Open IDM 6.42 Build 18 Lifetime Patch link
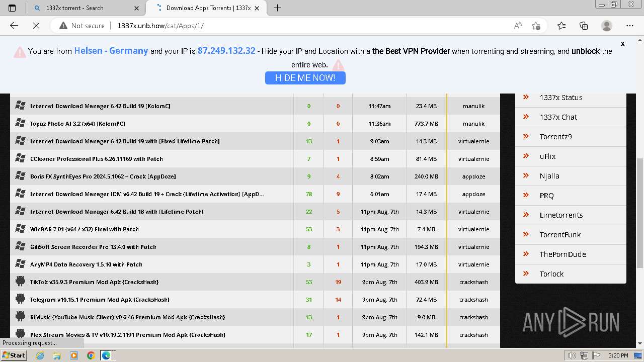This screenshot has height=362, width=644. click(x=117, y=212)
